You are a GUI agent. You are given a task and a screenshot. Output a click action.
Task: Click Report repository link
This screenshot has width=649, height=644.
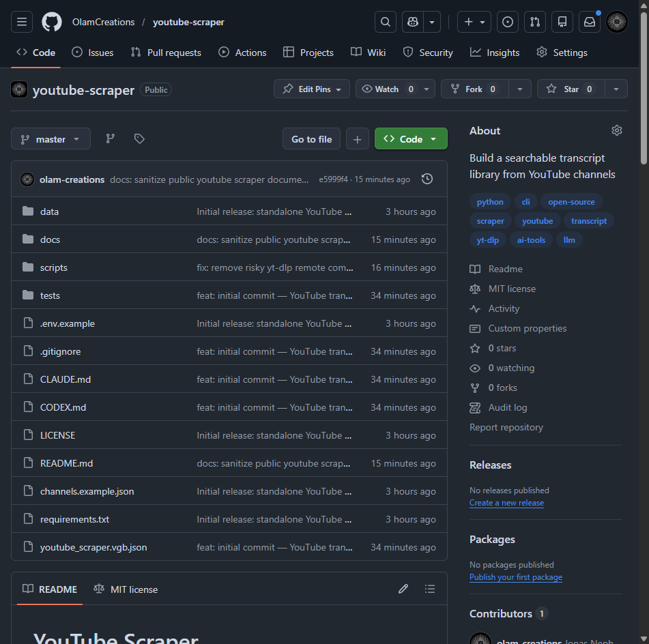pyautogui.click(x=506, y=427)
